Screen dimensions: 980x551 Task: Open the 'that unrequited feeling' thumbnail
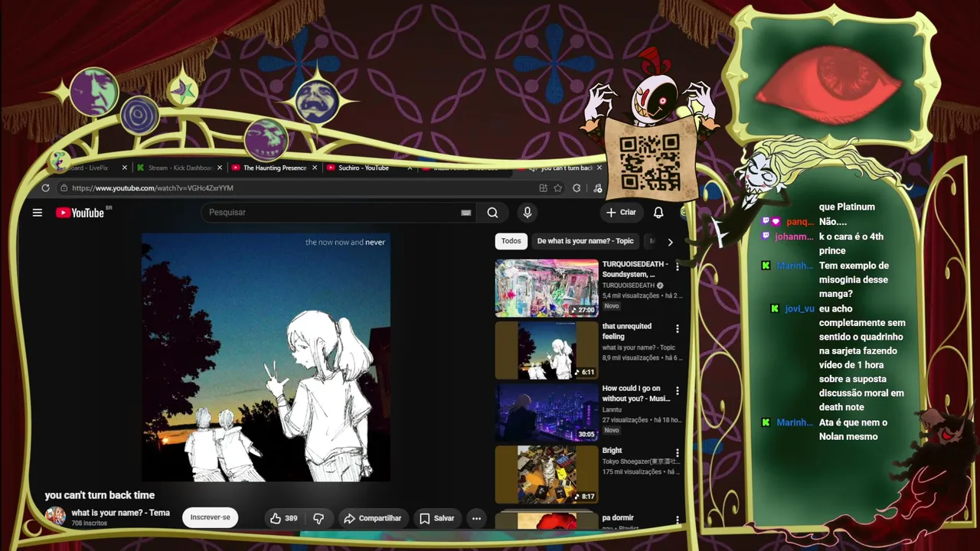(x=547, y=350)
